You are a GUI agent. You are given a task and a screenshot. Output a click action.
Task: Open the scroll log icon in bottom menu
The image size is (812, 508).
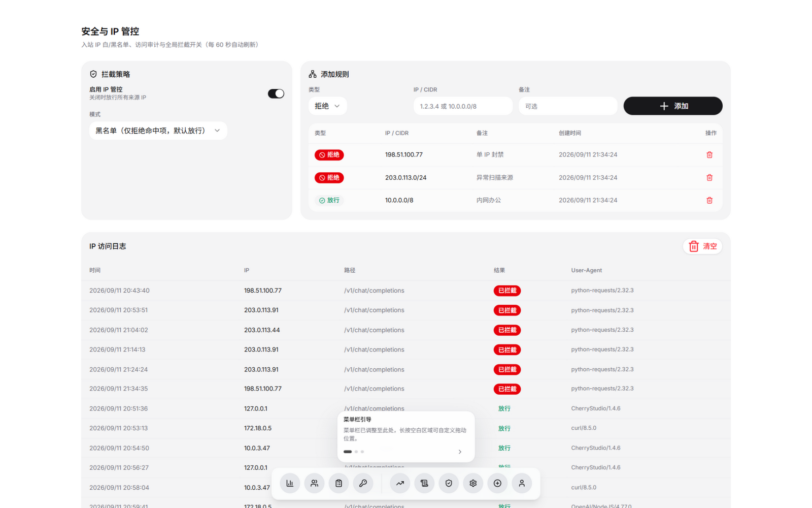[x=424, y=483]
